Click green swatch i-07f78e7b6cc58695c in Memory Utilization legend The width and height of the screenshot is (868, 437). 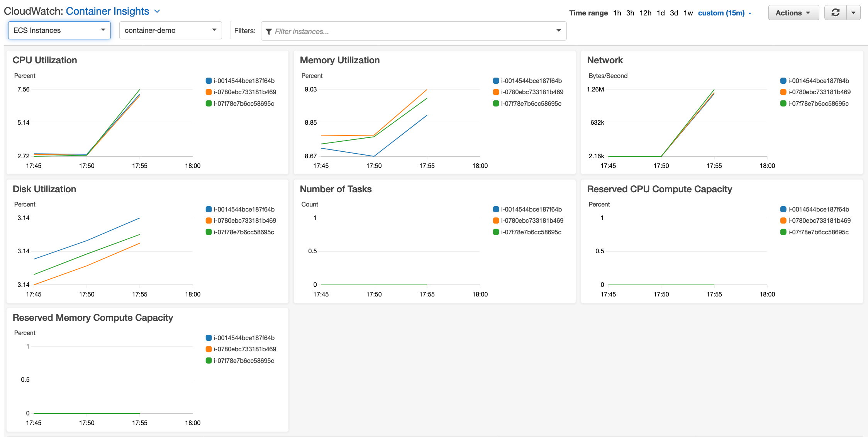tap(496, 103)
